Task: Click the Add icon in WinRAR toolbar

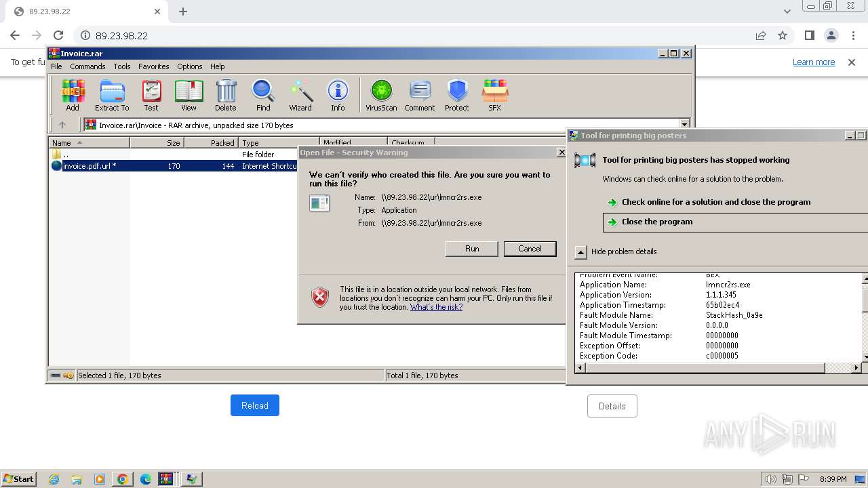Action: (x=73, y=95)
